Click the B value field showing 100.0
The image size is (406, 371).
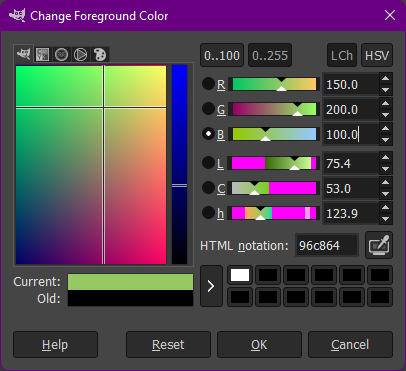point(351,134)
